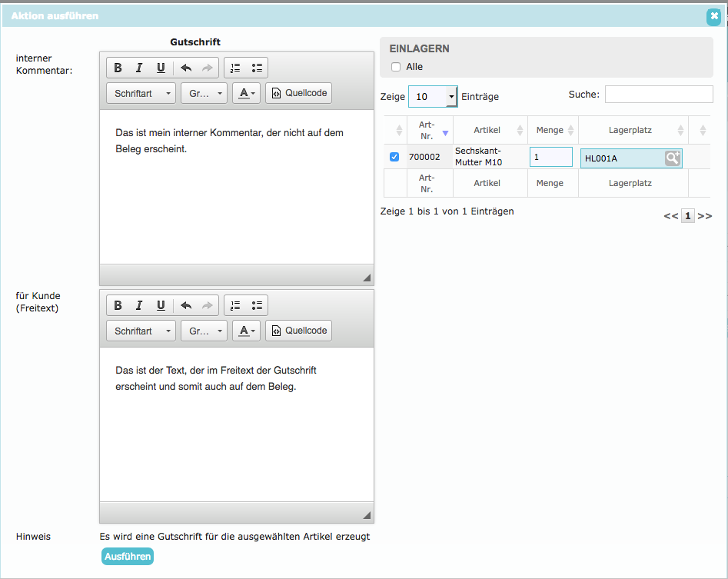The height and width of the screenshot is (579, 728).
Task: Click the Suche search field
Action: point(659,94)
